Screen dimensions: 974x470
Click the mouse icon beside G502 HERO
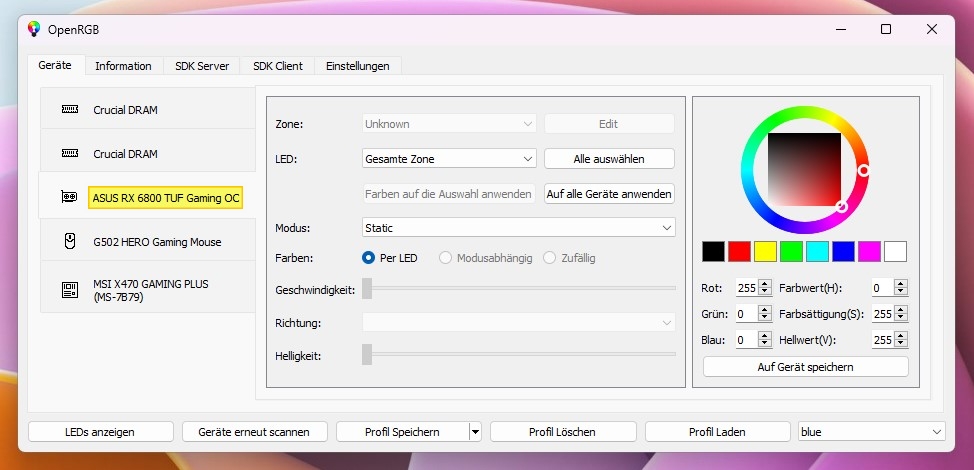[x=70, y=241]
